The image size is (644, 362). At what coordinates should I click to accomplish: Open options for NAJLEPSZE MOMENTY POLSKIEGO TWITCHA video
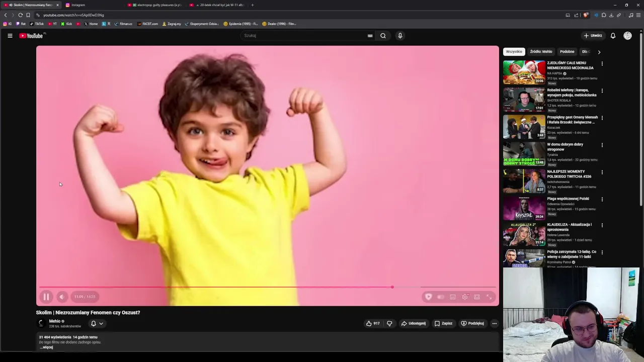point(602,172)
